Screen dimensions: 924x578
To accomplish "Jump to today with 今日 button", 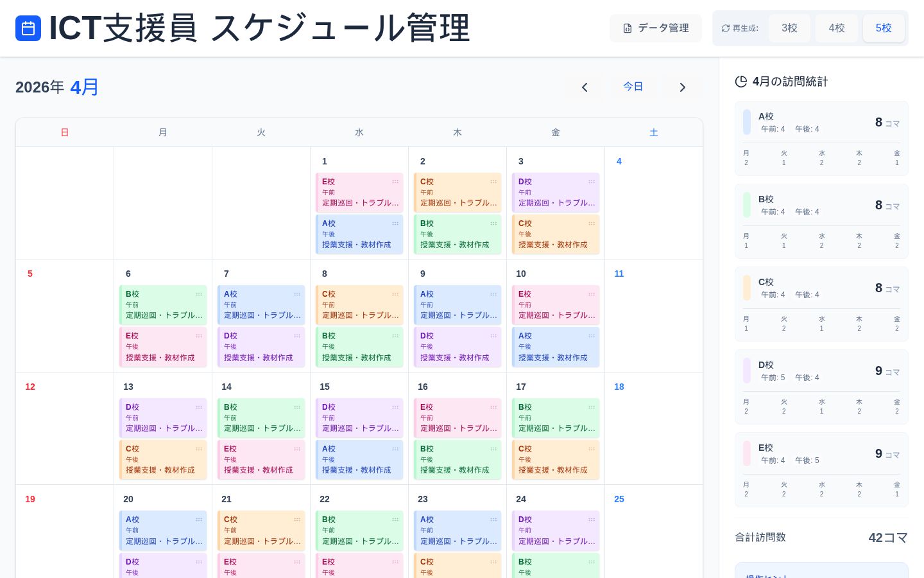I will click(633, 87).
